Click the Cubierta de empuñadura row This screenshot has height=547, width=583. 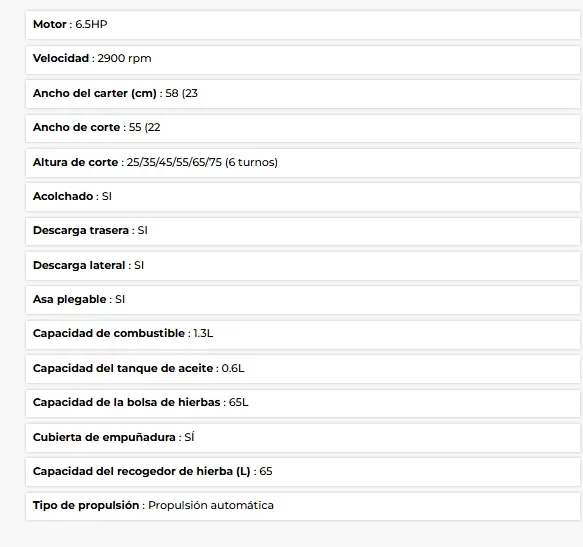click(303, 437)
